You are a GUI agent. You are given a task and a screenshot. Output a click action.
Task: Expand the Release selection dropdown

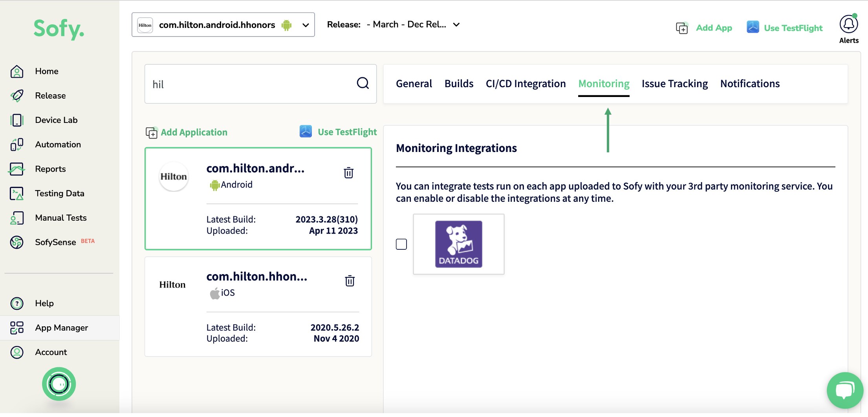[x=456, y=24]
